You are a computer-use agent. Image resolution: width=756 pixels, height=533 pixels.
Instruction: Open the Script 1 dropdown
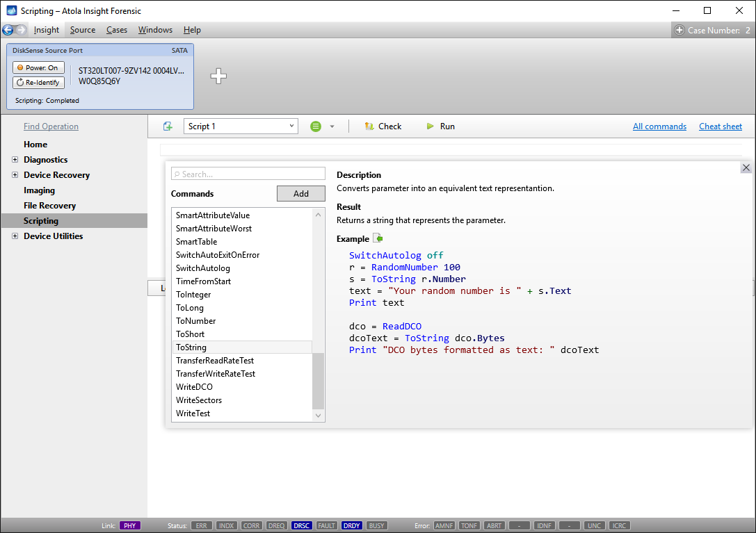[x=241, y=126]
